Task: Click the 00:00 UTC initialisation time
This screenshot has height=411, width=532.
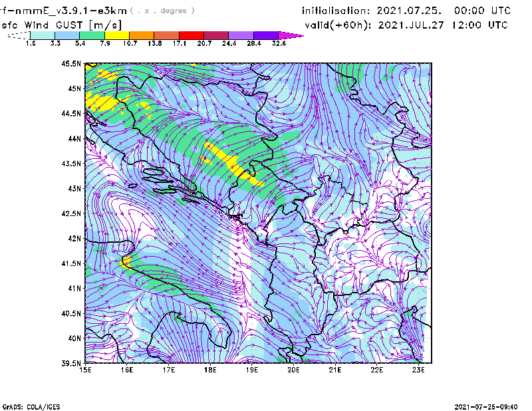Action: 482,11
